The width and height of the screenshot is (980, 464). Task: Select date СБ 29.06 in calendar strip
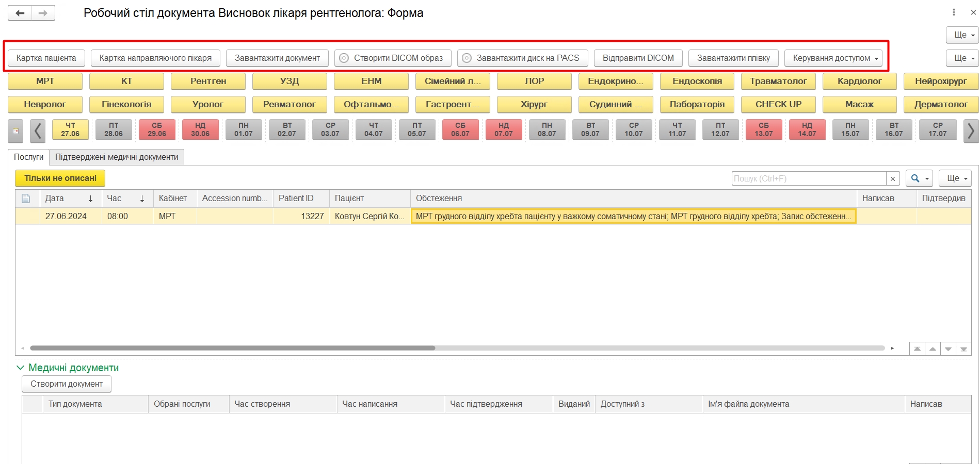157,130
